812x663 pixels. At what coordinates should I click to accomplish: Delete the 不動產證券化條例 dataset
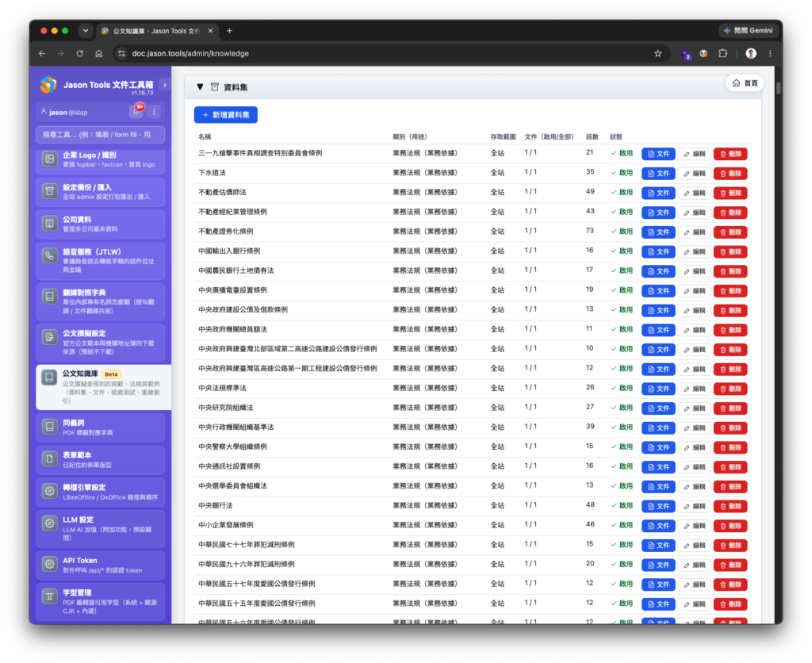[x=730, y=232]
